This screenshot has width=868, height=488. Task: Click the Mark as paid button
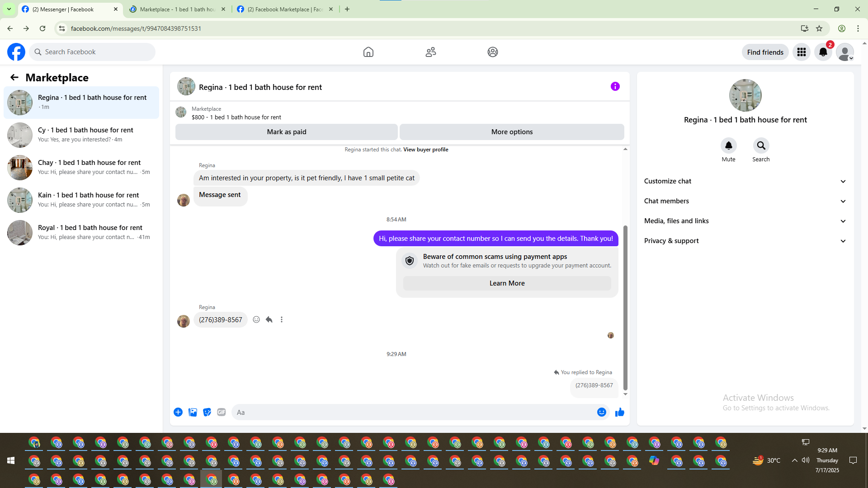(287, 132)
